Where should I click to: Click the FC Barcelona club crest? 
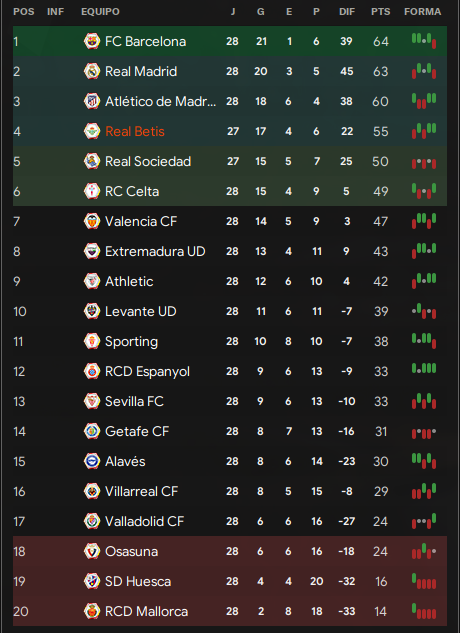point(92,41)
